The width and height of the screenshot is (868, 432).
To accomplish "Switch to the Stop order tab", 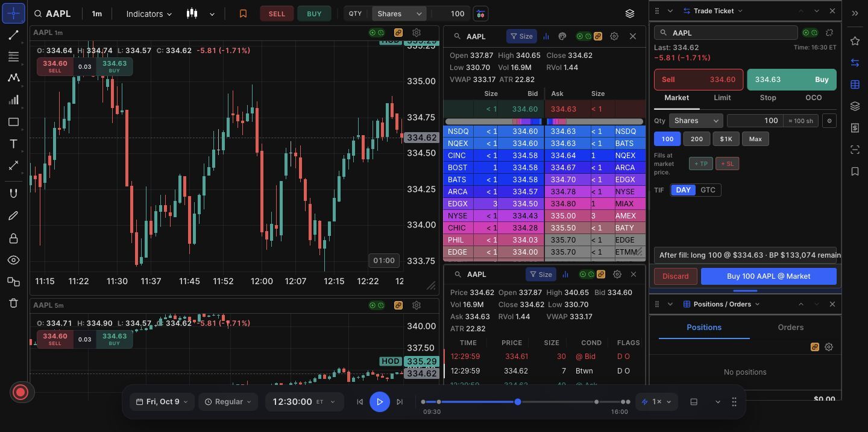I will (x=768, y=98).
